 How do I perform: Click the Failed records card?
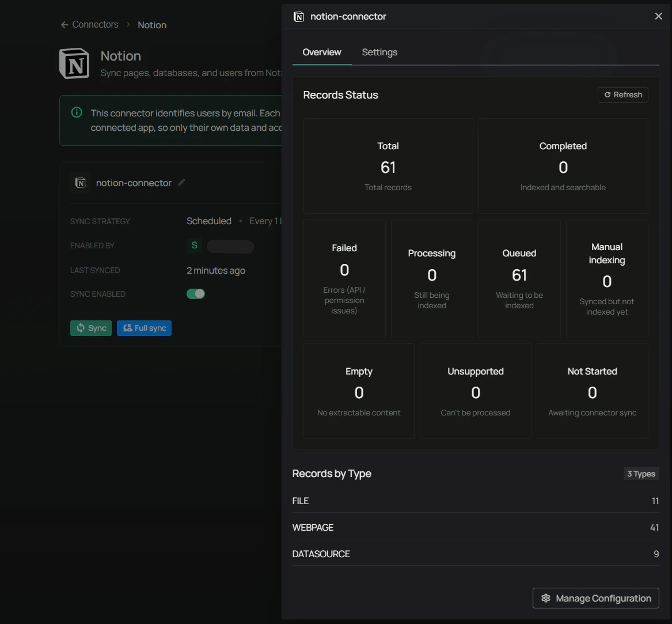(x=344, y=278)
